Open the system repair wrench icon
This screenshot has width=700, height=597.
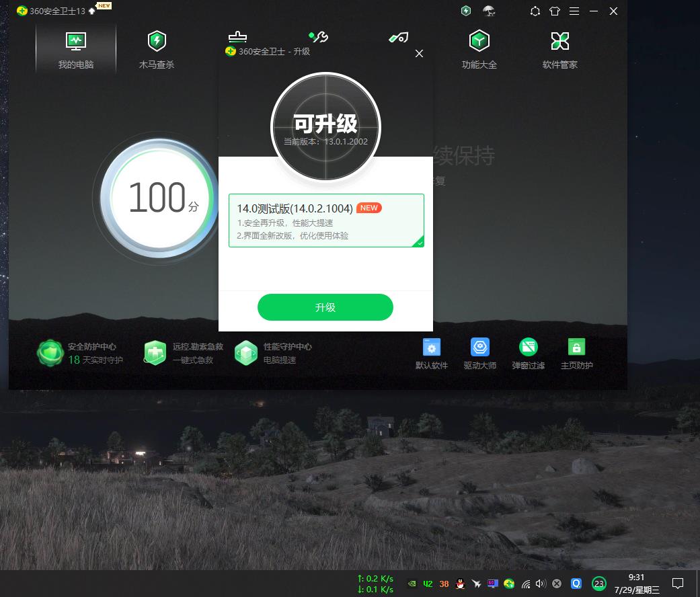coord(318,36)
